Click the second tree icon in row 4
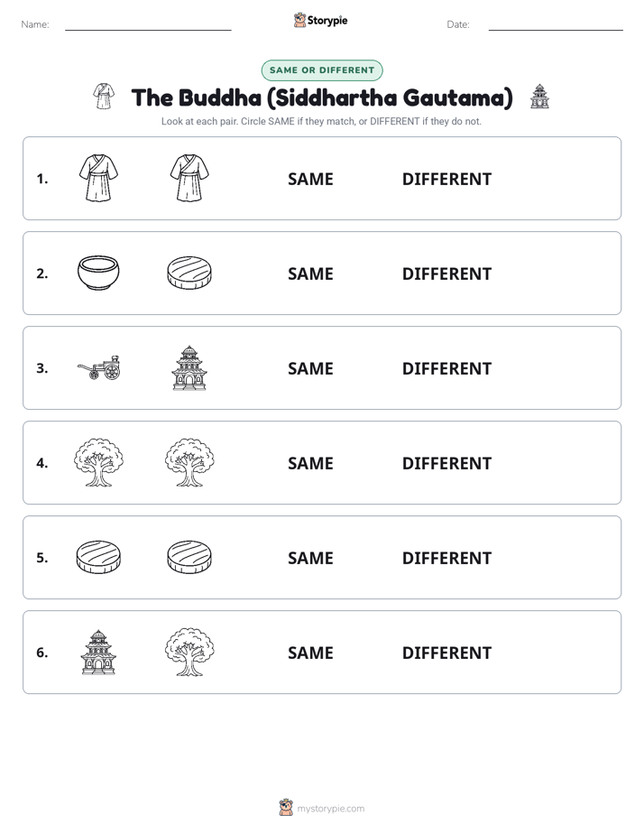This screenshot has height=834, width=644. pyautogui.click(x=189, y=462)
